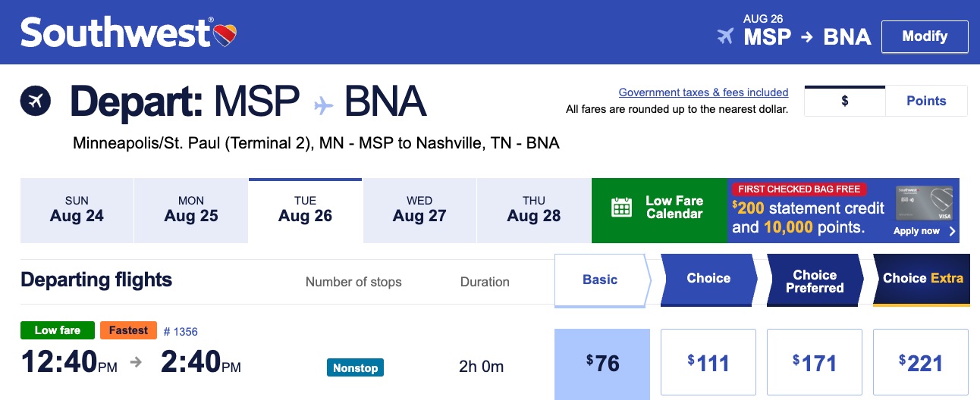The height and width of the screenshot is (400, 980).
Task: Click the Southwest heart logo
Action: pyautogui.click(x=225, y=34)
